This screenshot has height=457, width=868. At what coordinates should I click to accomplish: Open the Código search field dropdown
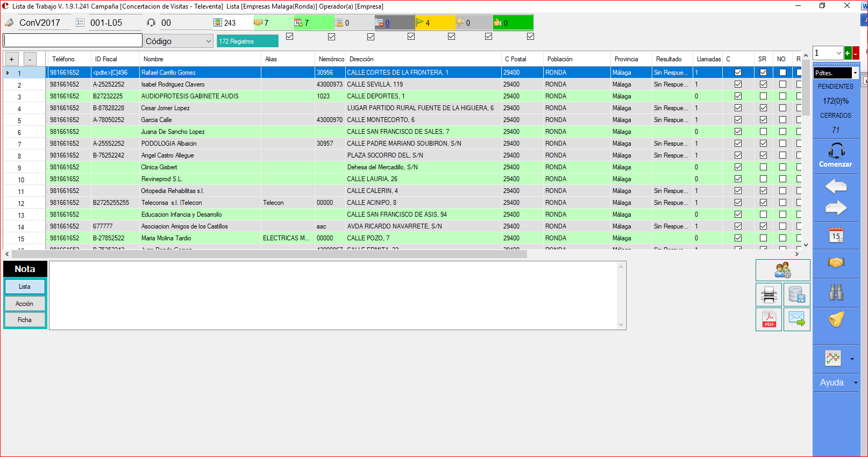[x=208, y=41]
